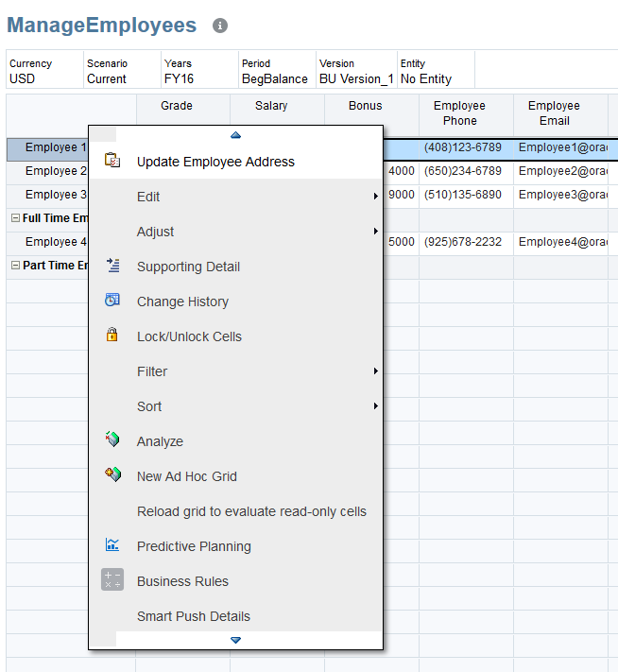
Task: Click the info icon beside ManageEmployees title
Action: pos(220,26)
